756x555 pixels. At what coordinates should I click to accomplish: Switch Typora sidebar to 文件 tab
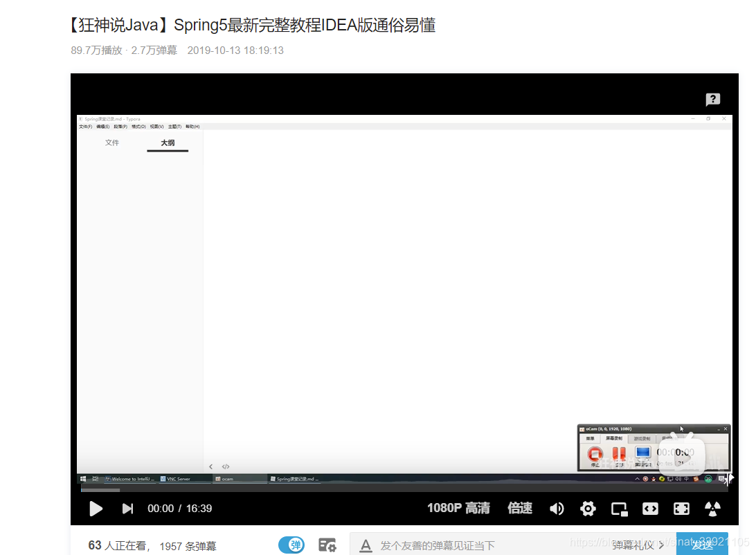point(112,143)
